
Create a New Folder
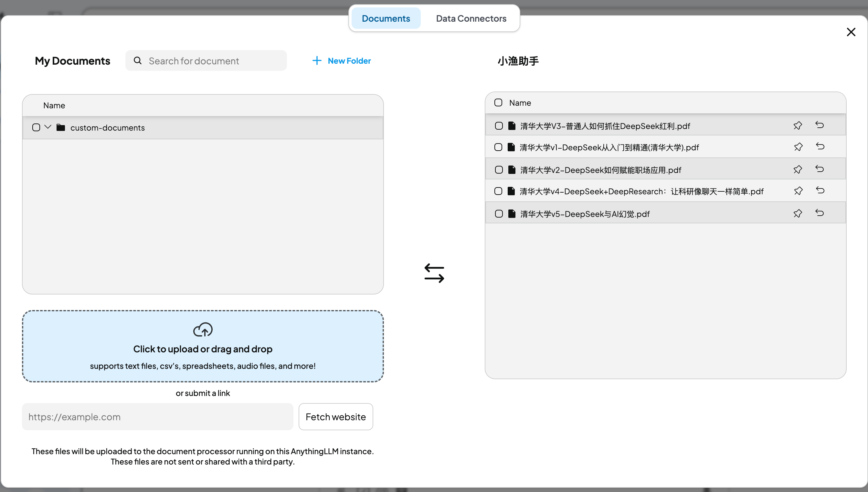click(342, 61)
